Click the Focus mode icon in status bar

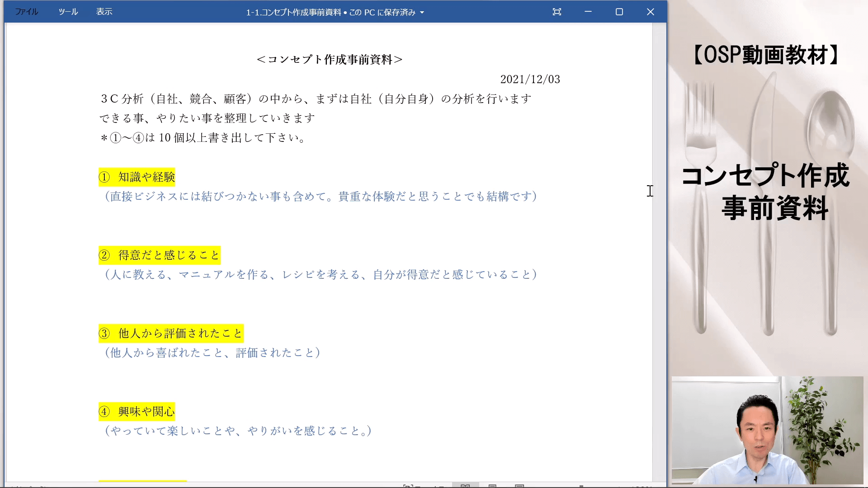point(408,486)
